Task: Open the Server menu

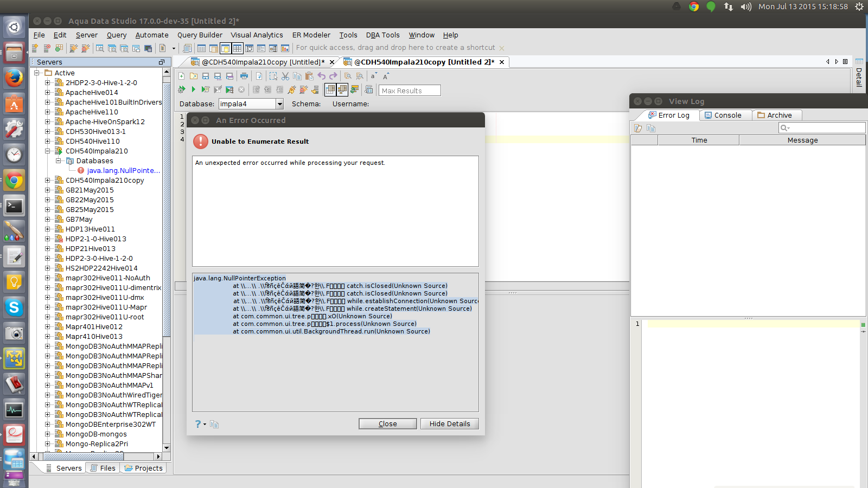Action: point(87,35)
